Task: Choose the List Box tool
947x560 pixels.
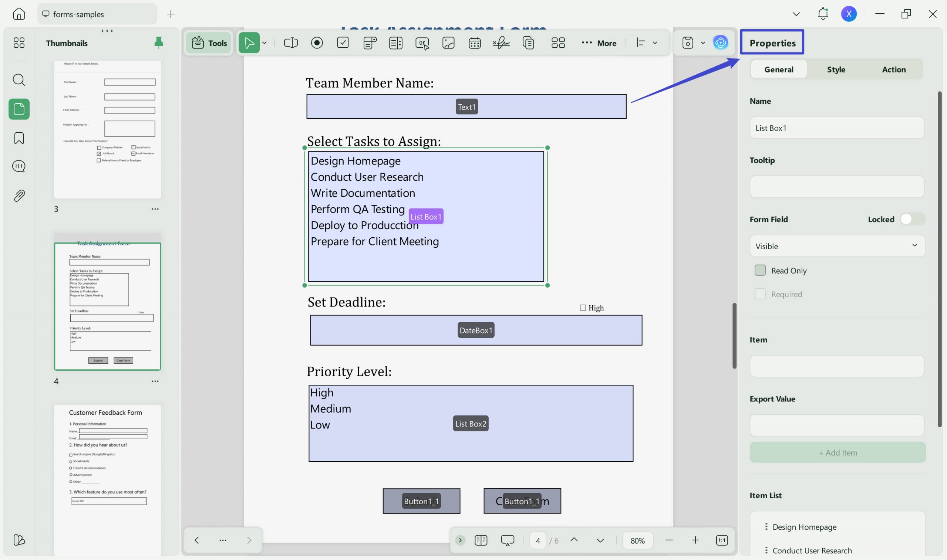Action: click(x=396, y=43)
